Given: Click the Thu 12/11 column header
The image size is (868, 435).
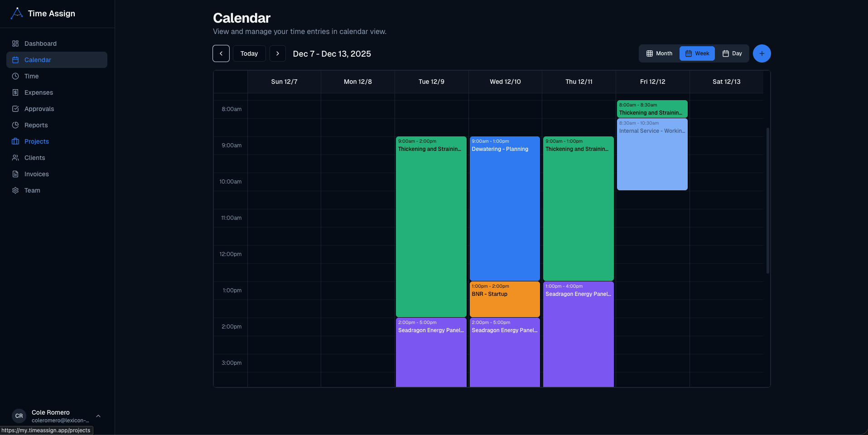Looking at the screenshot, I should tap(579, 82).
